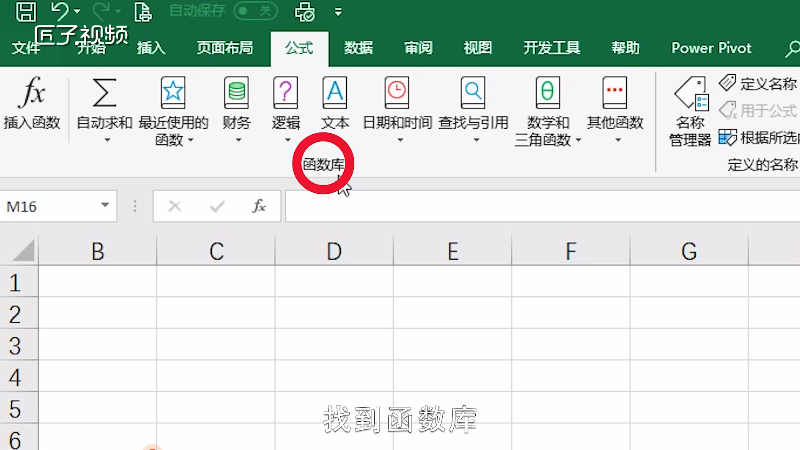Click the Insert Function fx icon
The height and width of the screenshot is (450, 800).
[x=32, y=95]
